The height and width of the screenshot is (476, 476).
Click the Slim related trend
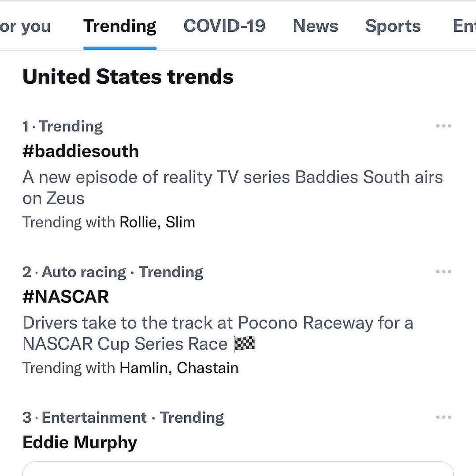click(x=180, y=222)
